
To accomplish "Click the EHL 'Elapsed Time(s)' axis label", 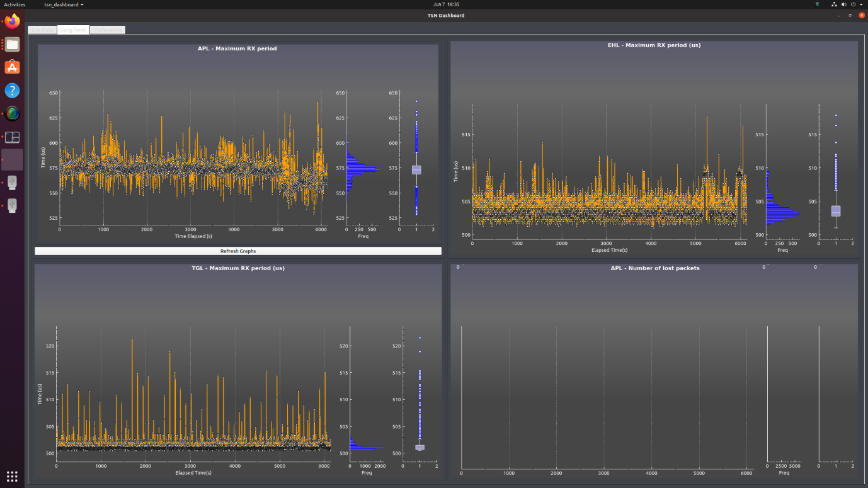I will 609,250.
